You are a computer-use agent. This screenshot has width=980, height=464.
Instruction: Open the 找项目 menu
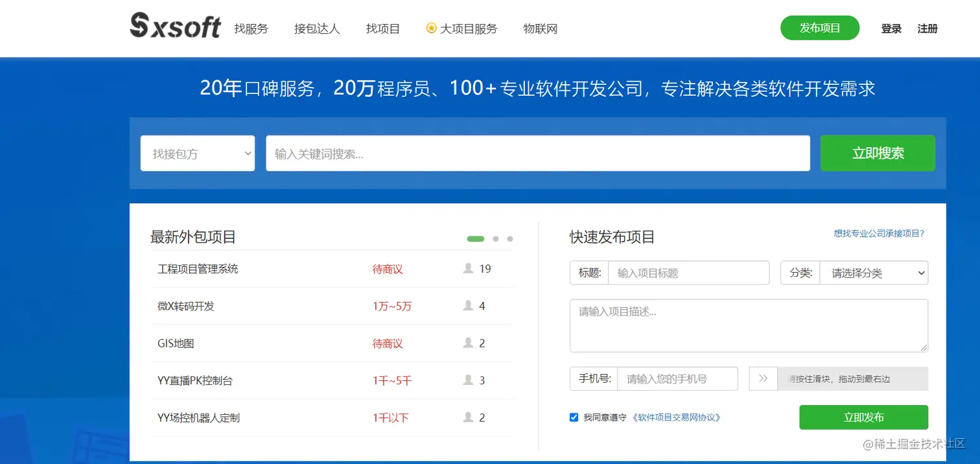point(383,29)
